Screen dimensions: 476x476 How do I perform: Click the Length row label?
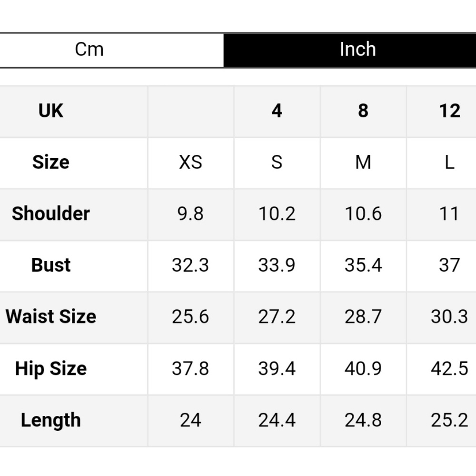tap(51, 420)
